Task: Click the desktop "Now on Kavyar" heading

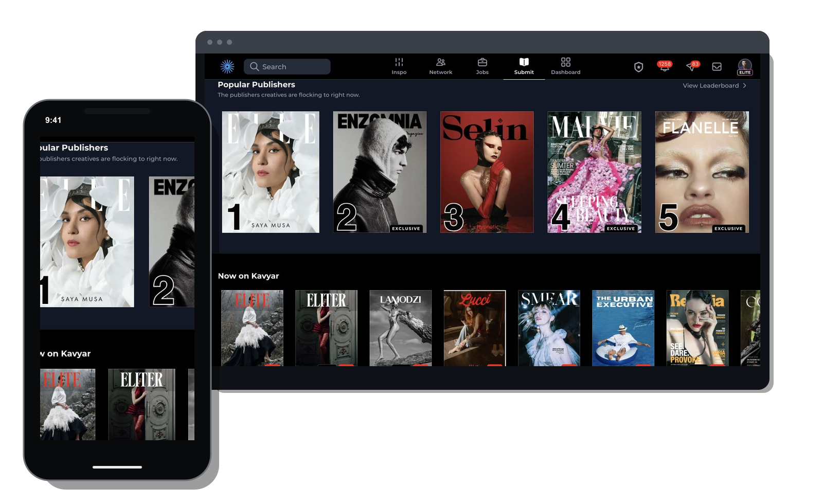Action: pyautogui.click(x=248, y=276)
